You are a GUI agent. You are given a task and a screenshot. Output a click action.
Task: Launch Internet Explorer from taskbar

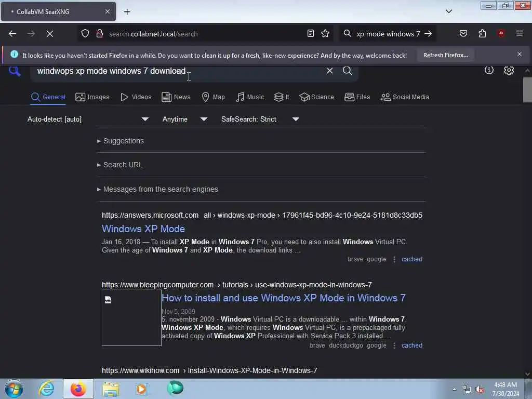tap(46, 389)
